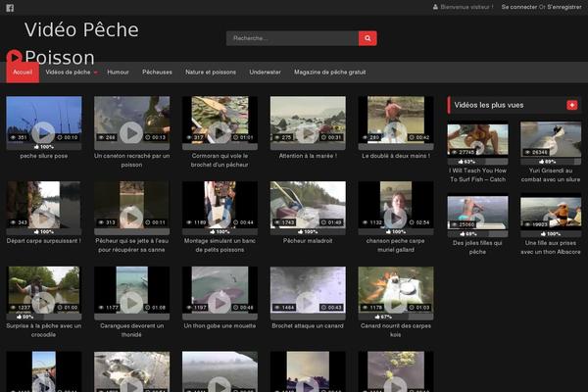Open the Vidéos les plus vues heading
Viewport: 588px width, 392px height.
[x=489, y=106]
